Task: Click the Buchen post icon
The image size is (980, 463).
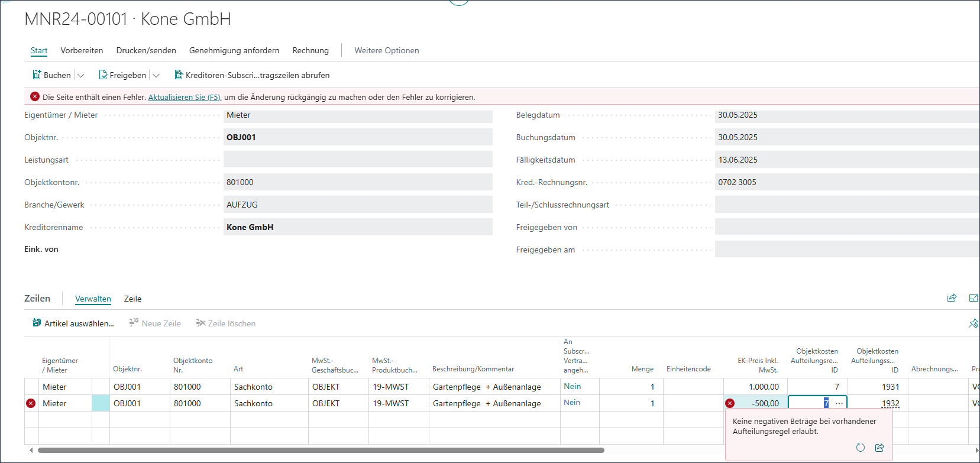Action: point(37,75)
